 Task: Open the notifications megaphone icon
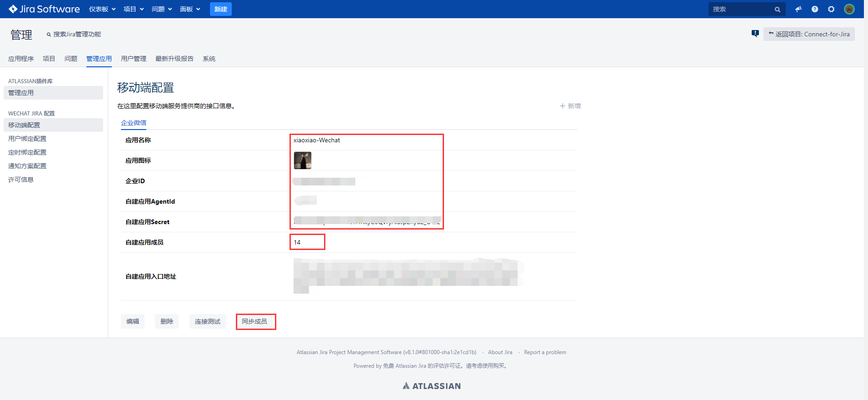798,9
